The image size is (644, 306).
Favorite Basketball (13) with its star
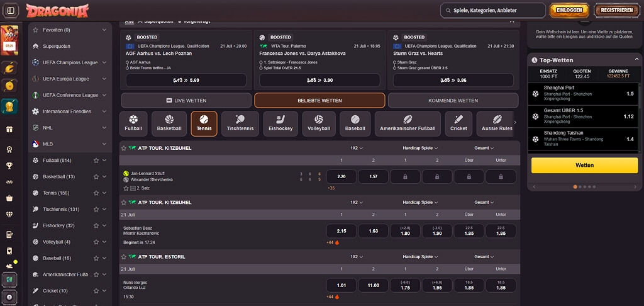coord(96,177)
